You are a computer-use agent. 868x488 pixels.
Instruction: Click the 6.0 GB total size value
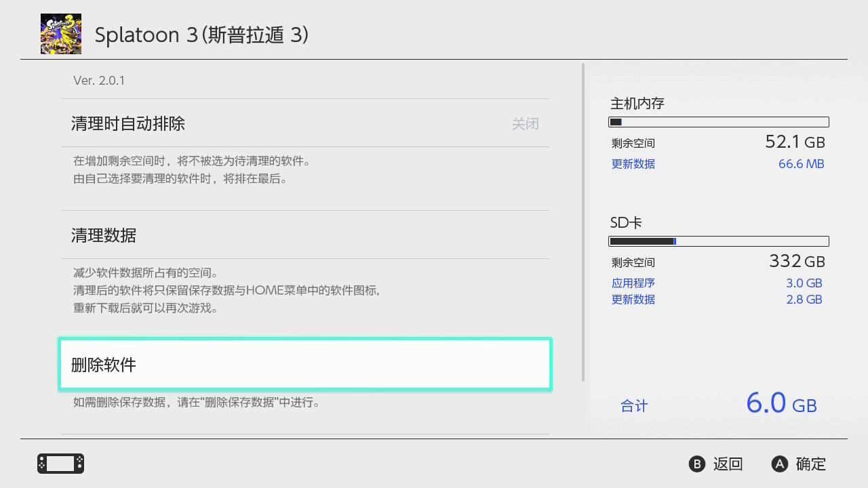(781, 403)
